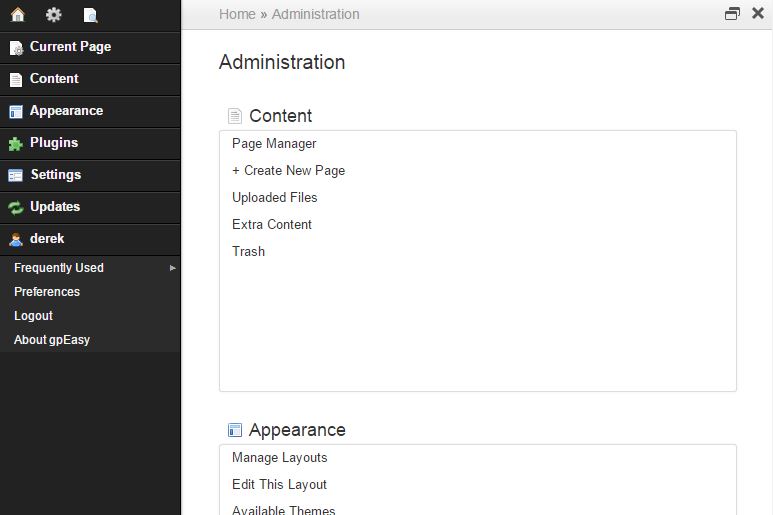
Task: Go to Home in the breadcrumb
Action: (237, 14)
